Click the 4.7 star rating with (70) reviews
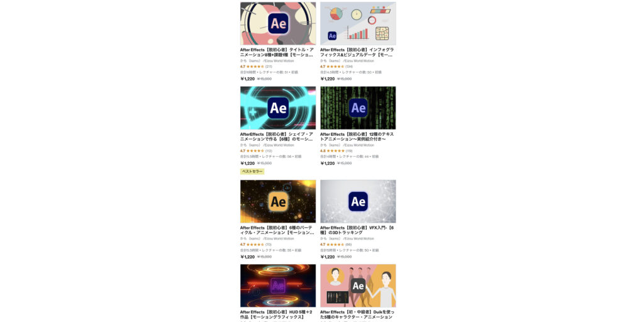Image resolution: width=644 pixels, height=322 pixels. (x=255, y=245)
